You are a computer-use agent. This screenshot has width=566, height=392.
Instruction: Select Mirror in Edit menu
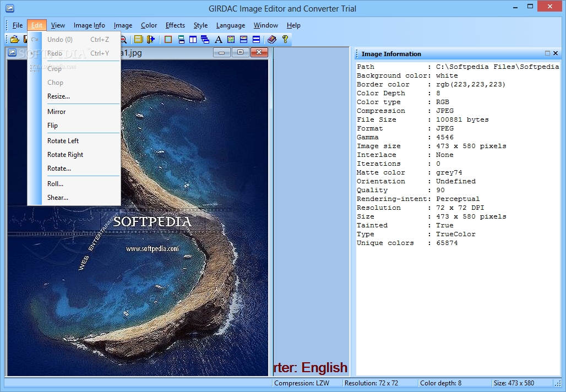click(x=74, y=112)
